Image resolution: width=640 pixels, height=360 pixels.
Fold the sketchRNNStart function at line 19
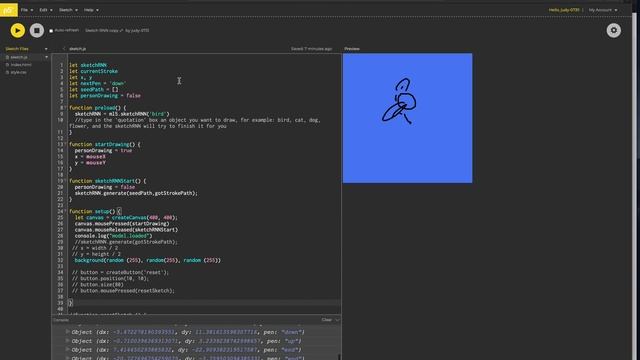point(65,181)
